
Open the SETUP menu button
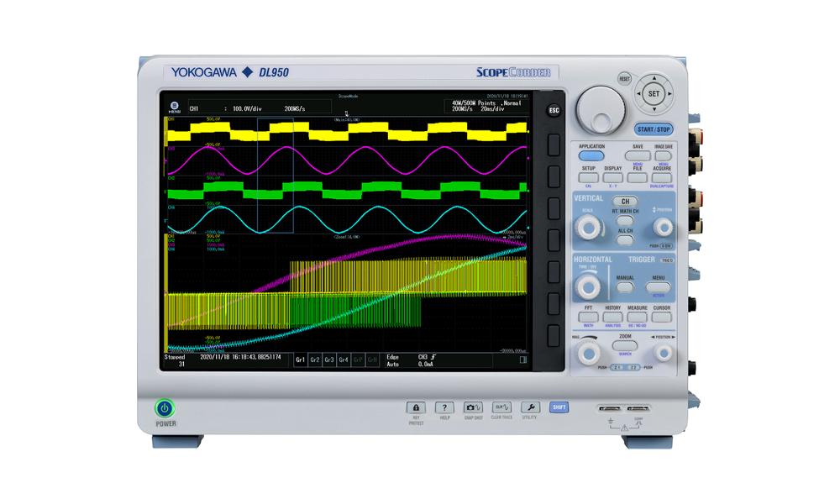click(588, 178)
